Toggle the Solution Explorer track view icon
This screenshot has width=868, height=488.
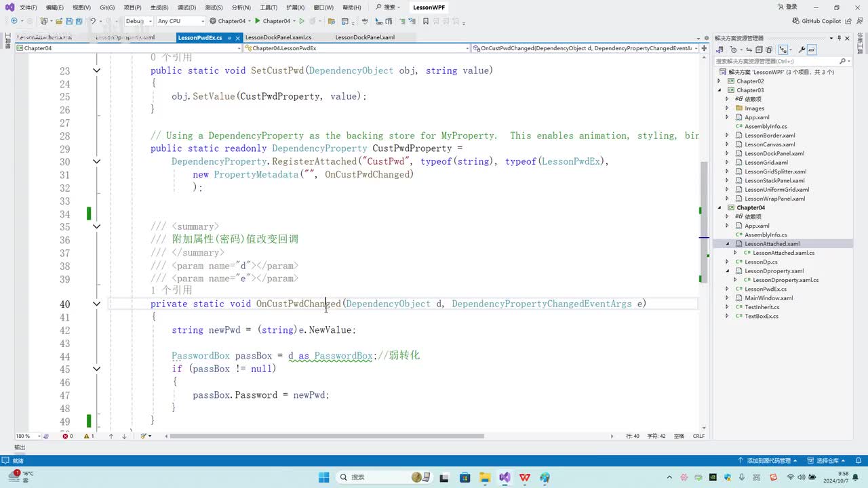coord(784,49)
